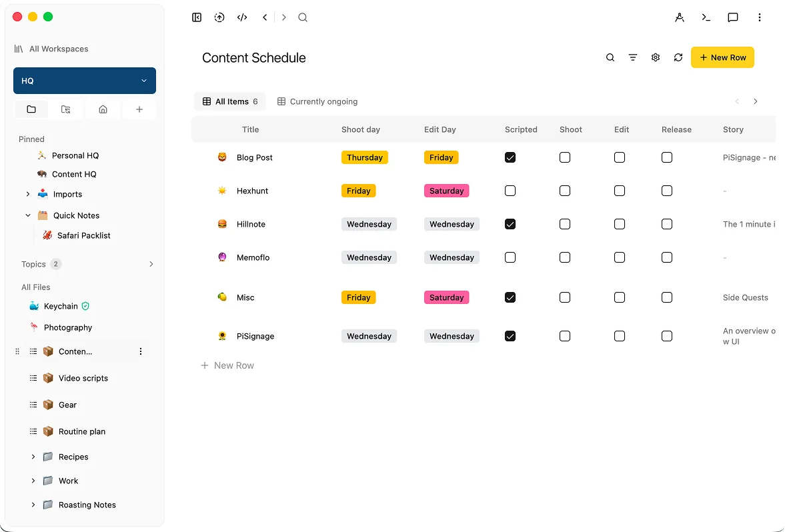The width and height of the screenshot is (785, 532).
Task: Search within the Content Schedule table
Action: point(610,57)
